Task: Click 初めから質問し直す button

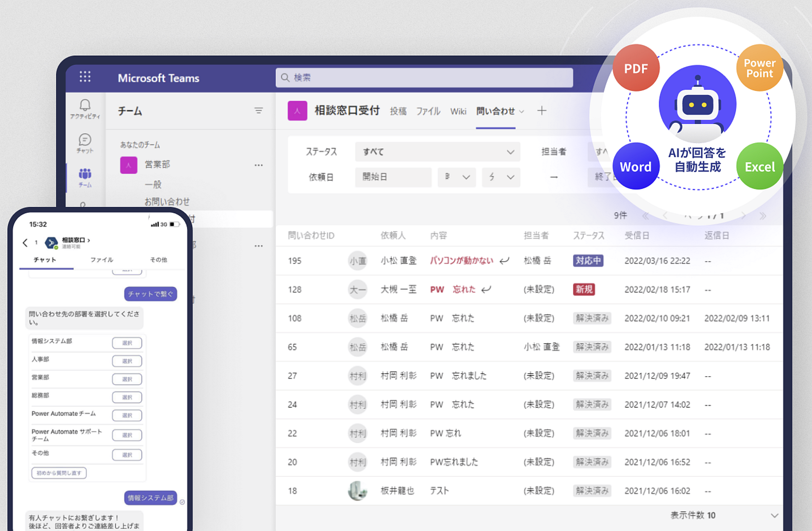Action: point(59,473)
